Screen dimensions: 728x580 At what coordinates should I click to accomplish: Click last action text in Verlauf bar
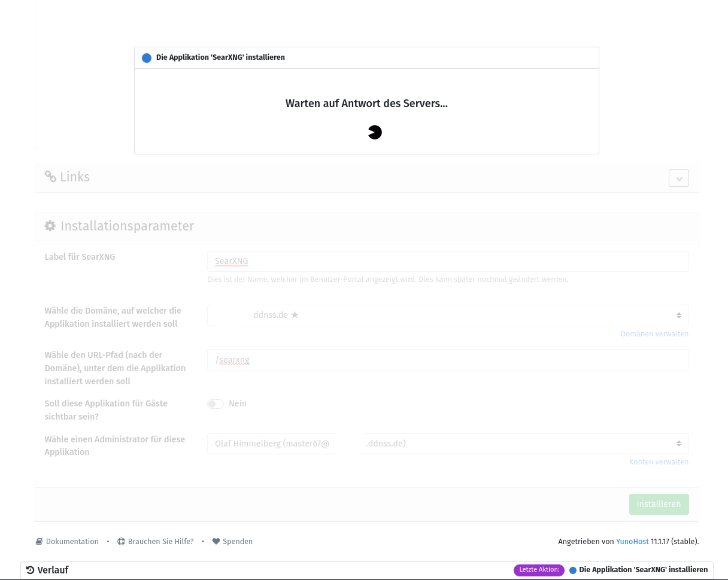643,570
